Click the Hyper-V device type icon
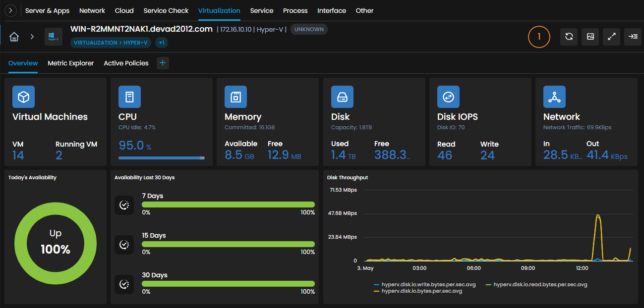This screenshot has height=308, width=644. pyautogui.click(x=54, y=37)
